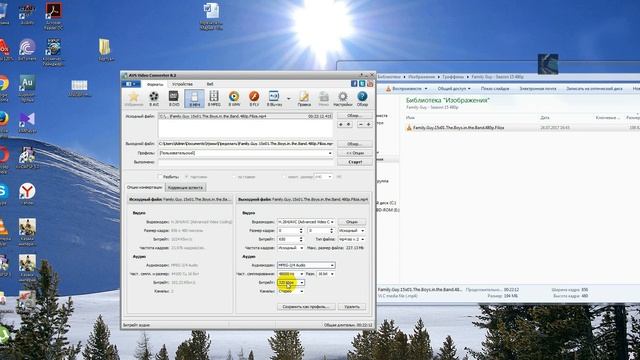Select the 'В MP4' format icon
The height and width of the screenshot is (360, 640).
click(x=194, y=98)
